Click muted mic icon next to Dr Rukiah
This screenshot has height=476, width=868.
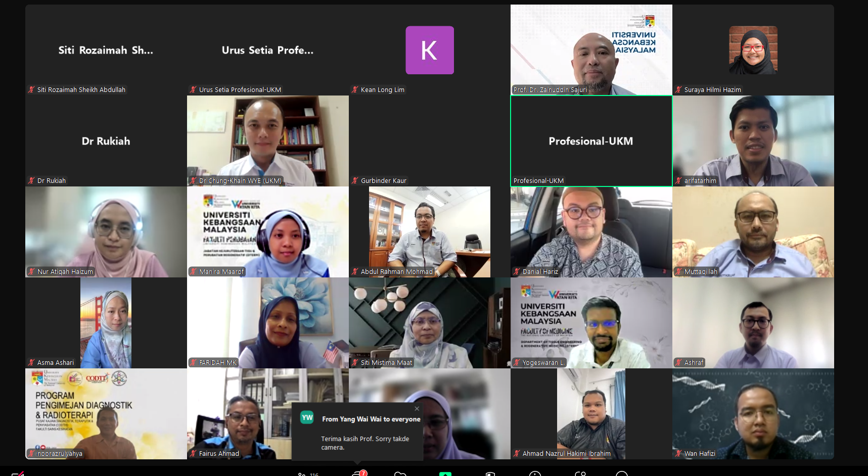click(x=31, y=180)
